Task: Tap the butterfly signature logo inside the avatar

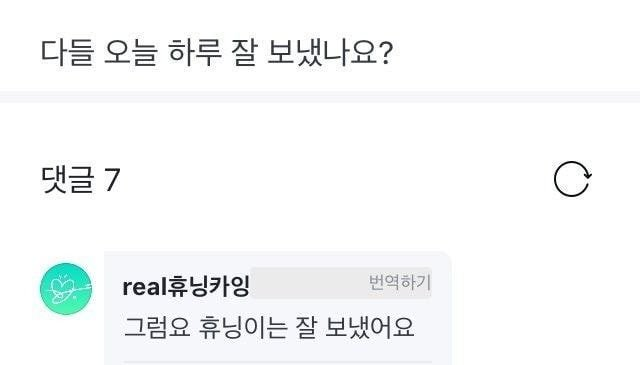Action: coord(69,289)
